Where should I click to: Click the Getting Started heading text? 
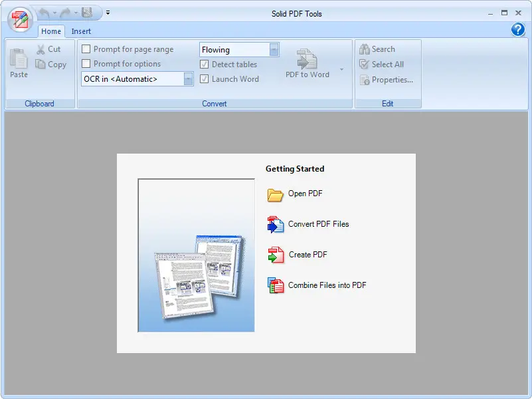point(294,169)
